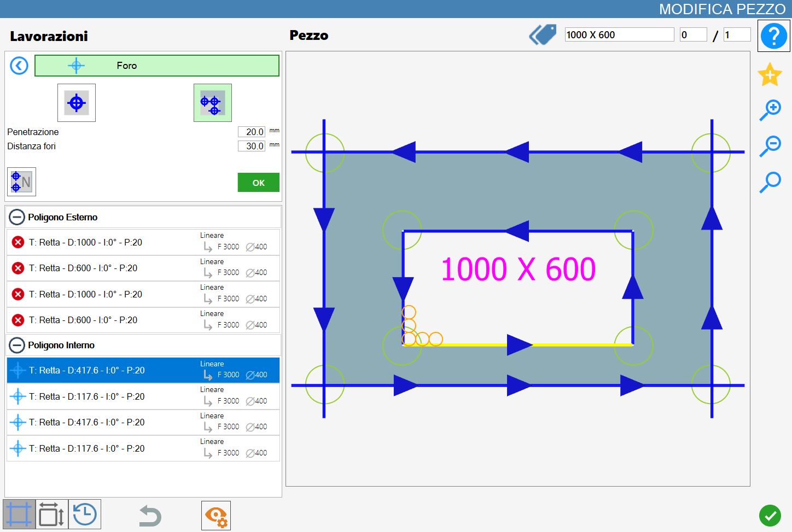This screenshot has width=792, height=532.
Task: Click the Poligono Interno group title
Action: 61,345
